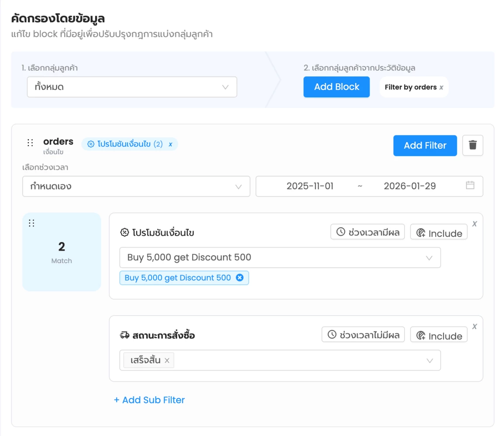The height and width of the screenshot is (436, 504).
Task: Click the + Add Sub Filter link
Action: tap(149, 400)
